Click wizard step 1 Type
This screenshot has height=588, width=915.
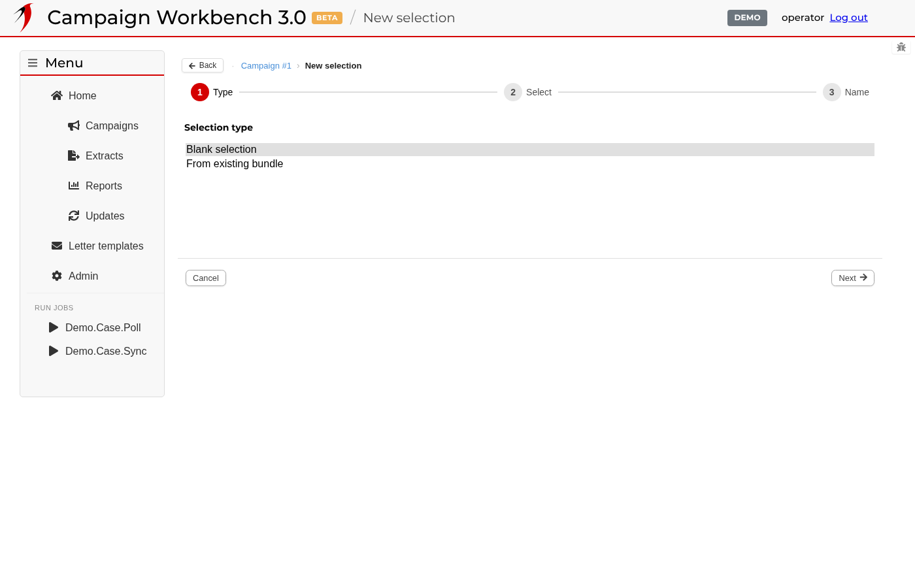coord(212,92)
